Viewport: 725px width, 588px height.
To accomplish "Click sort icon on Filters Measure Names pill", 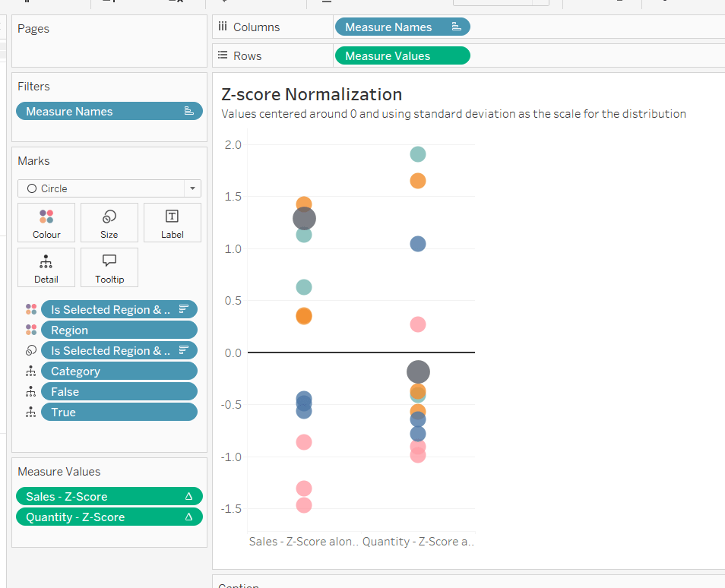I will tap(188, 112).
